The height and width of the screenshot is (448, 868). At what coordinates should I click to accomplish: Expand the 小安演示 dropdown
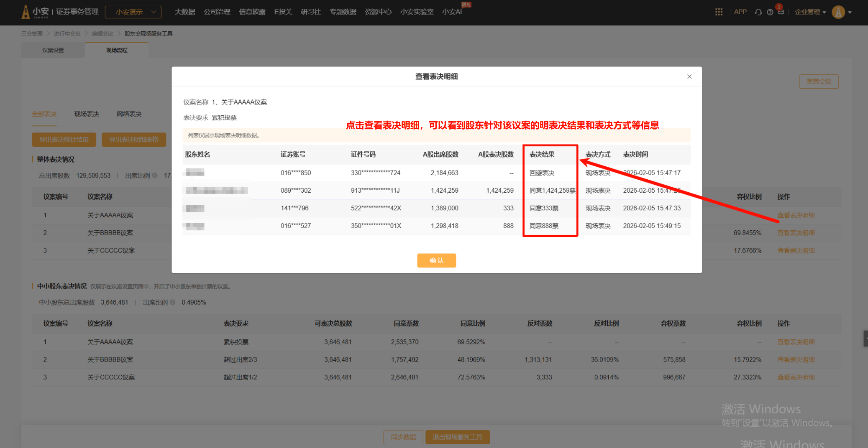[x=133, y=12]
